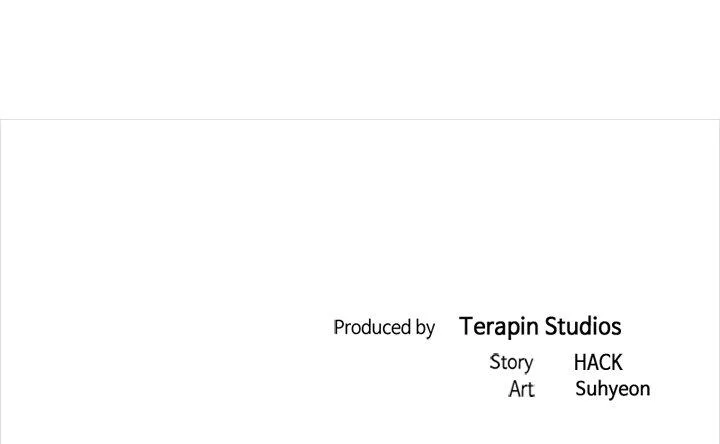This screenshot has width=720, height=444.
Task: Click the capital S in Studios
Action: point(551,327)
